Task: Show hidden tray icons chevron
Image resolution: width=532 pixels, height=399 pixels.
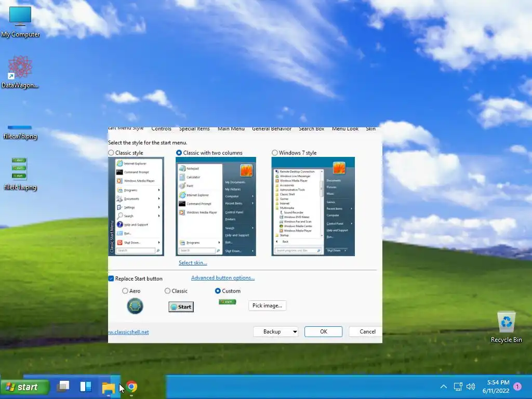Action: 444,387
